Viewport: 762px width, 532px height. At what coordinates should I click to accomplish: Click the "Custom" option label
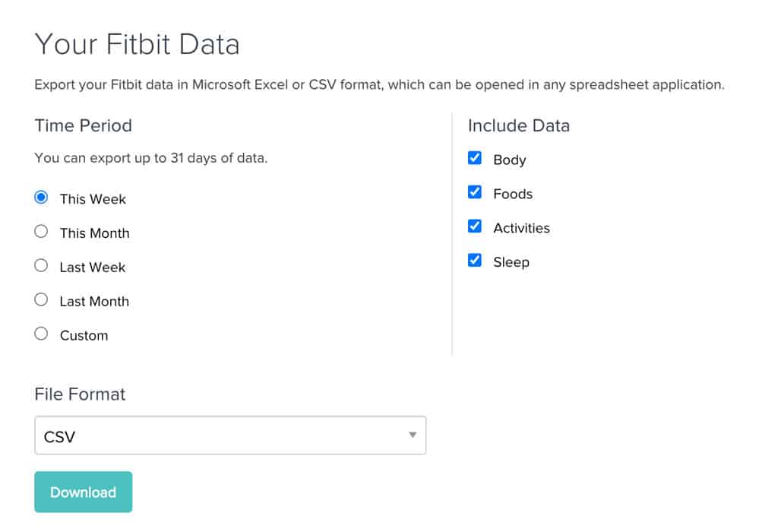pos(84,336)
